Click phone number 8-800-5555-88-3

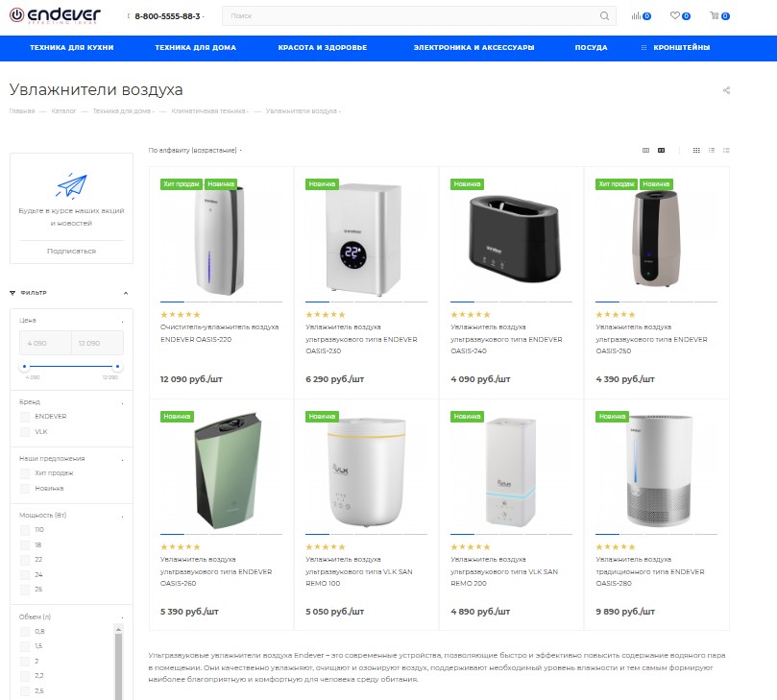pos(167,16)
